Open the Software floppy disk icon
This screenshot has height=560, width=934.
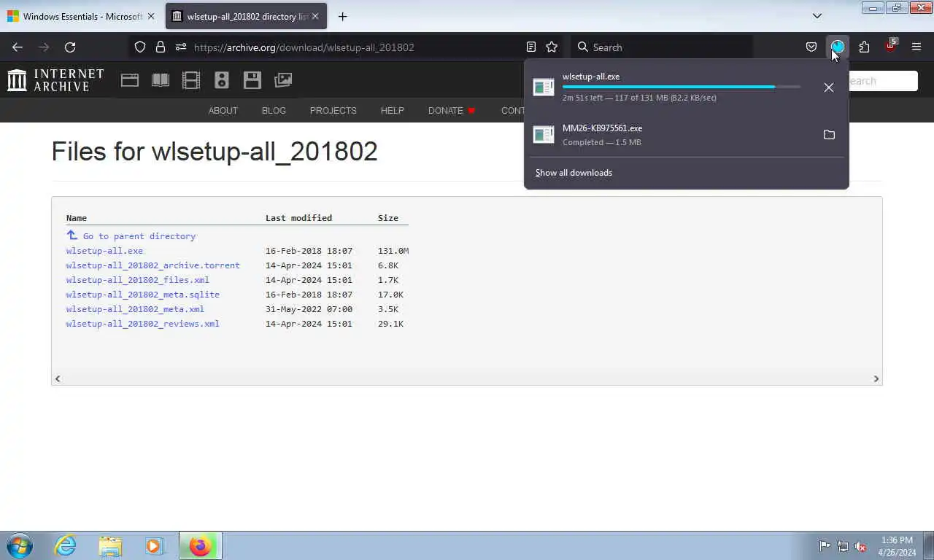(x=252, y=80)
